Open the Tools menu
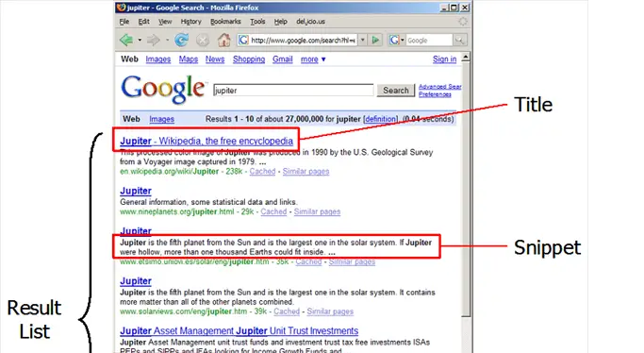Viewport: 644px width, 353px height. (257, 22)
